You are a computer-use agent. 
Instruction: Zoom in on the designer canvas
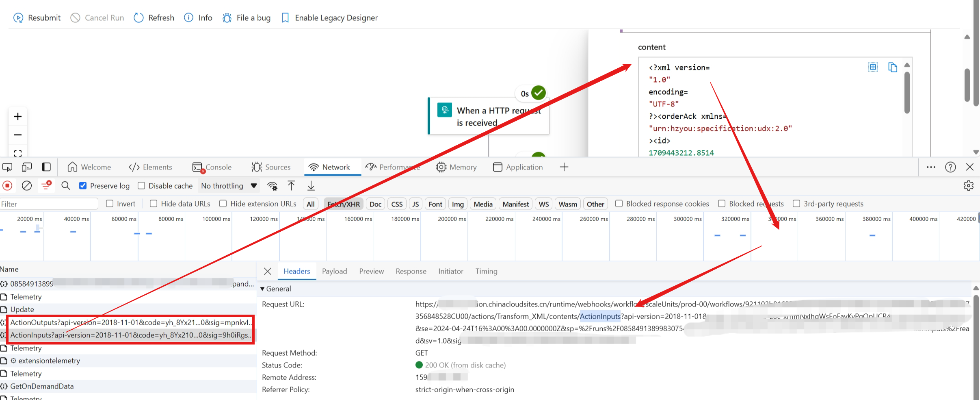click(x=18, y=117)
